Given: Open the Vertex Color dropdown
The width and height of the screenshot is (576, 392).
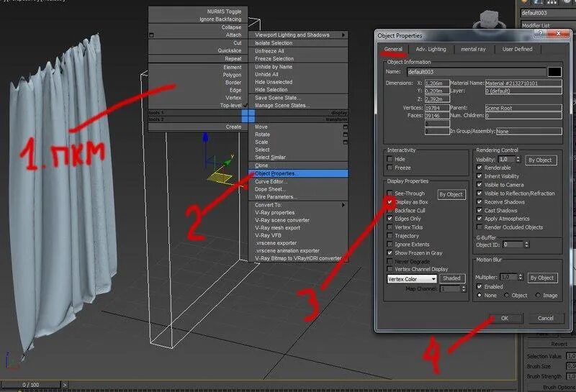Looking at the screenshot, I should pyautogui.click(x=412, y=279).
